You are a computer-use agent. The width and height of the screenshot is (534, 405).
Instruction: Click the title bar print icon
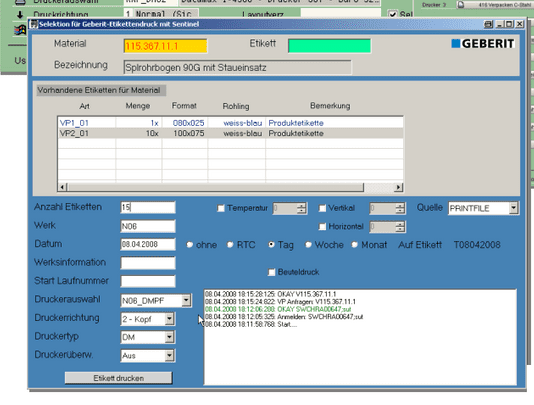click(x=488, y=24)
